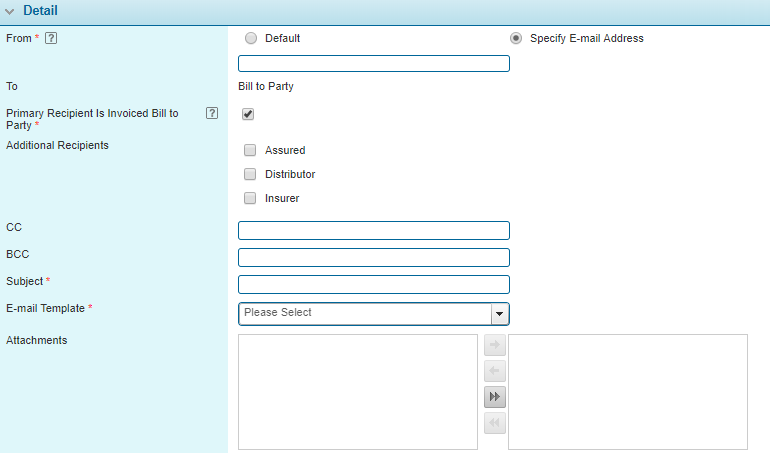Collapse the Detail section chevron
This screenshot has height=453, width=770.
point(10,11)
